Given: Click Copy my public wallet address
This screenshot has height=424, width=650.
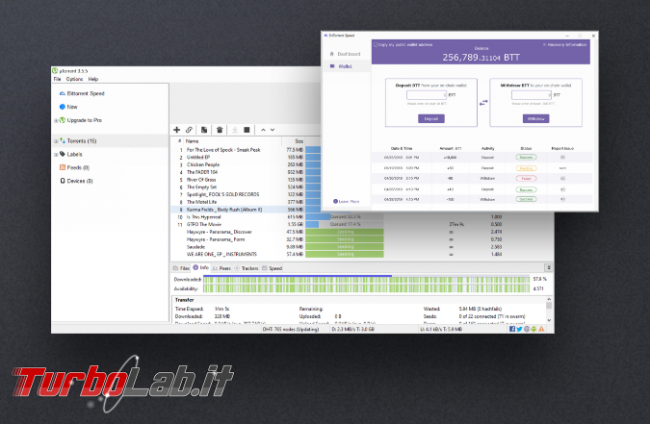Looking at the screenshot, I should [403, 44].
